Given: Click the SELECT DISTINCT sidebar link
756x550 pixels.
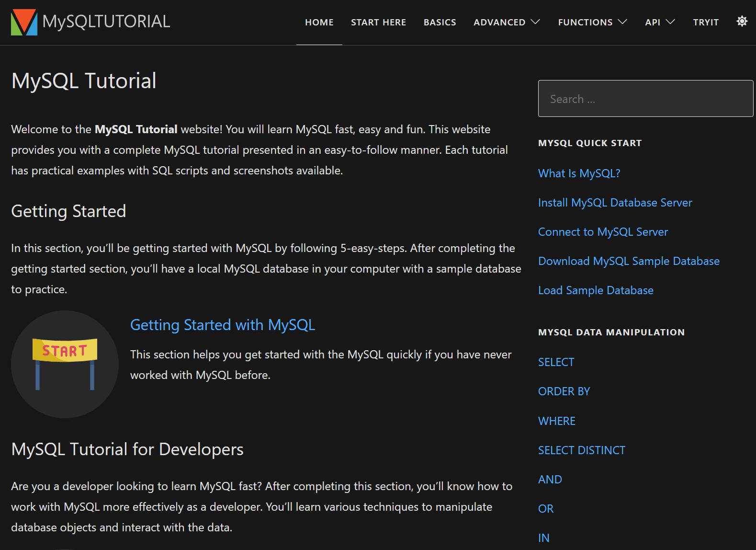Looking at the screenshot, I should (x=581, y=450).
